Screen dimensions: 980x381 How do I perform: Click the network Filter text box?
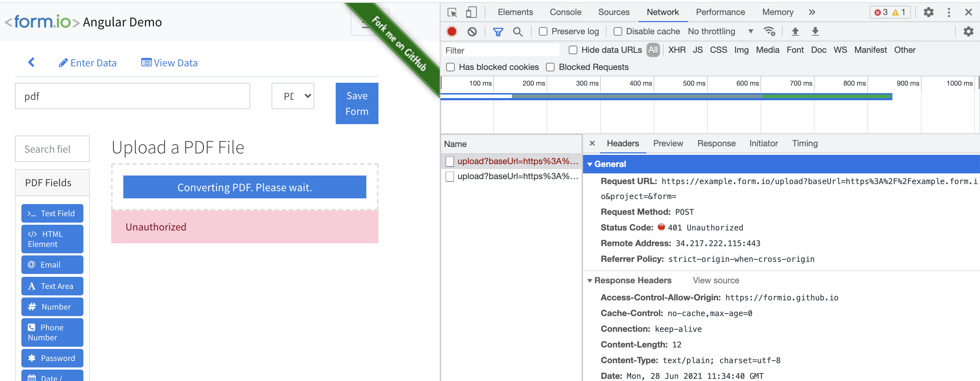501,50
